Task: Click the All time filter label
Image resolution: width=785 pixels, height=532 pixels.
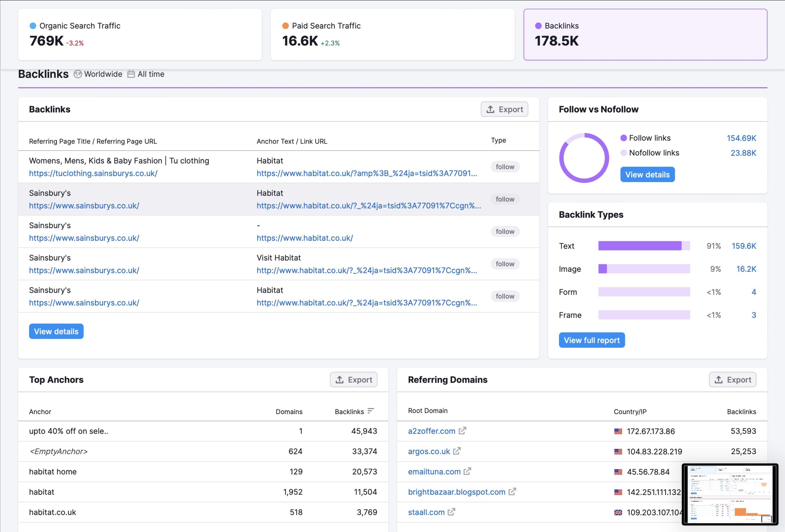Action: click(151, 74)
